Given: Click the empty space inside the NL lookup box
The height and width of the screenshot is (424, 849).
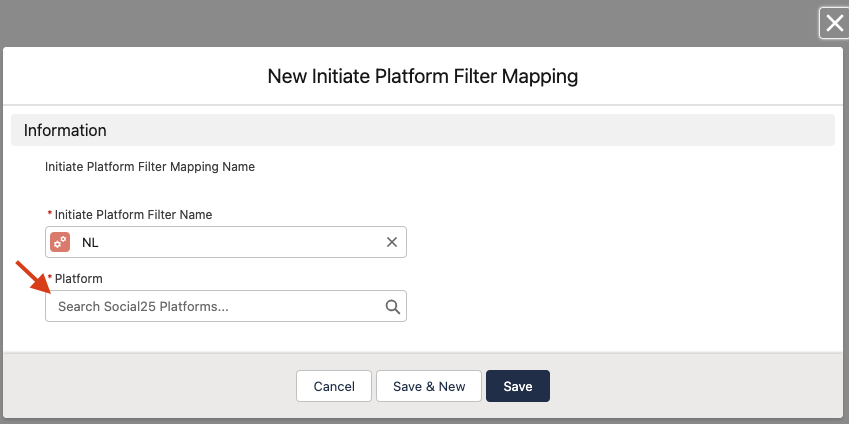Looking at the screenshot, I should click(x=240, y=242).
